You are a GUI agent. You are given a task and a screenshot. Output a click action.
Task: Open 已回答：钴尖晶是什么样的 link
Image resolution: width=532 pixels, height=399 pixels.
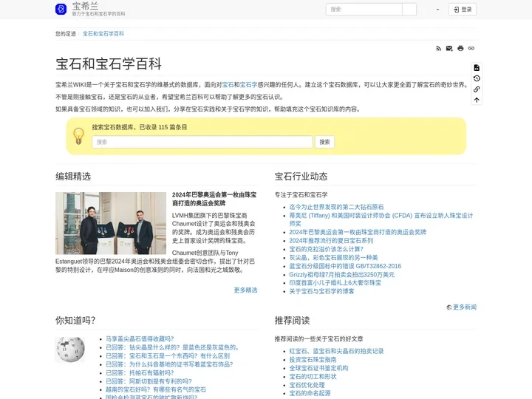174,347
